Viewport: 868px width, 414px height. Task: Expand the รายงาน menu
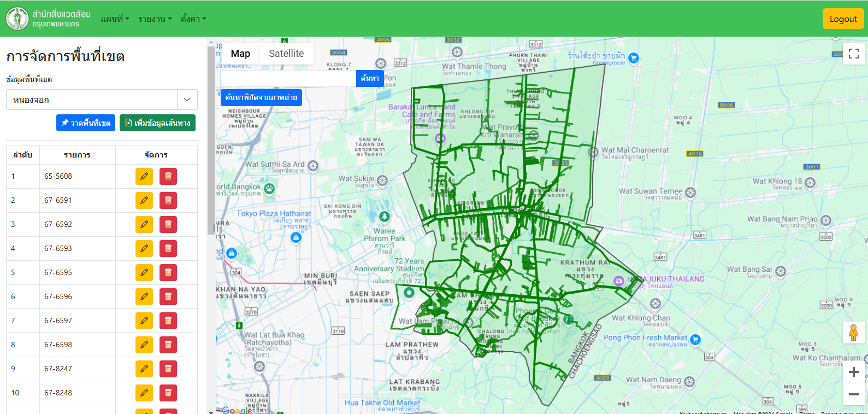point(155,19)
